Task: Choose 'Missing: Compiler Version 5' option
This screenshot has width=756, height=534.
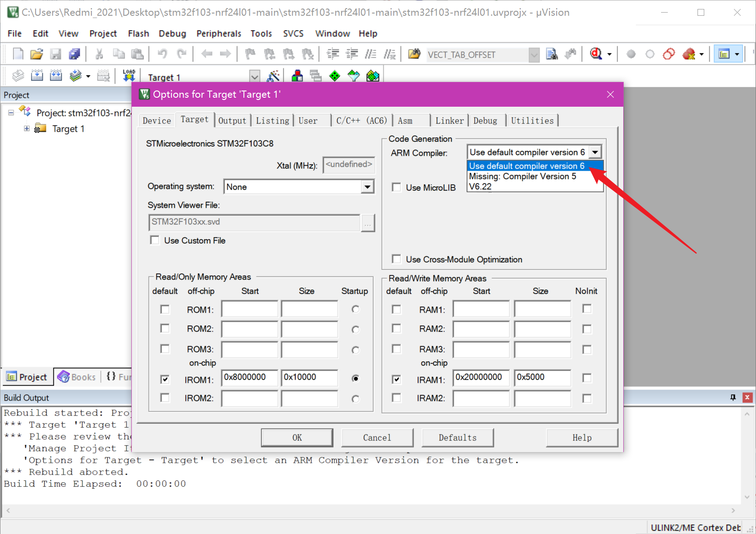Action: 522,176
